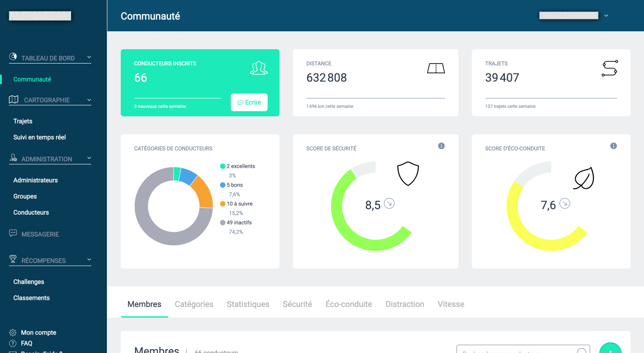This screenshot has height=353, width=644.
Task: Click the drivers group icon in Conducteurs inscrits
Action: coord(258,68)
